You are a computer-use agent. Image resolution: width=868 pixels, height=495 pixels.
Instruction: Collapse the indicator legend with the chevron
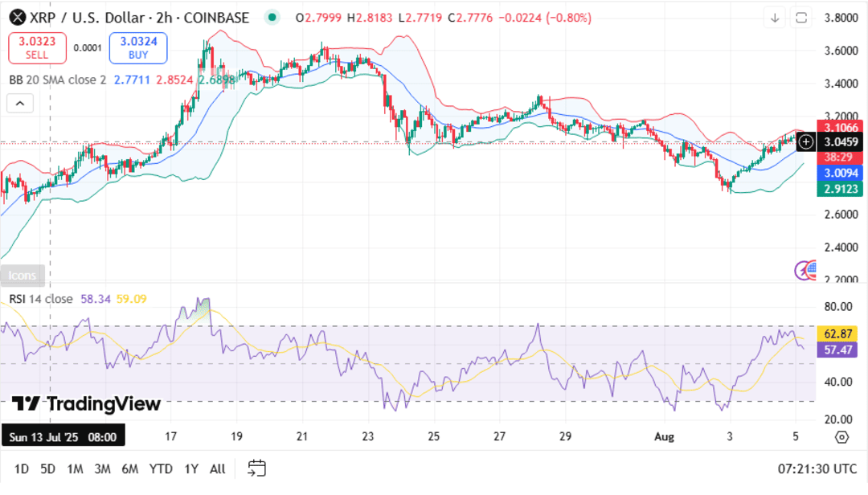20,103
